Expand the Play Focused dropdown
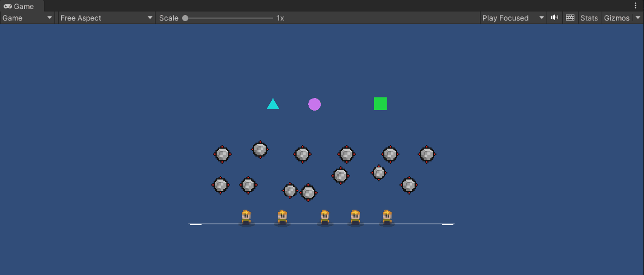 coord(513,18)
